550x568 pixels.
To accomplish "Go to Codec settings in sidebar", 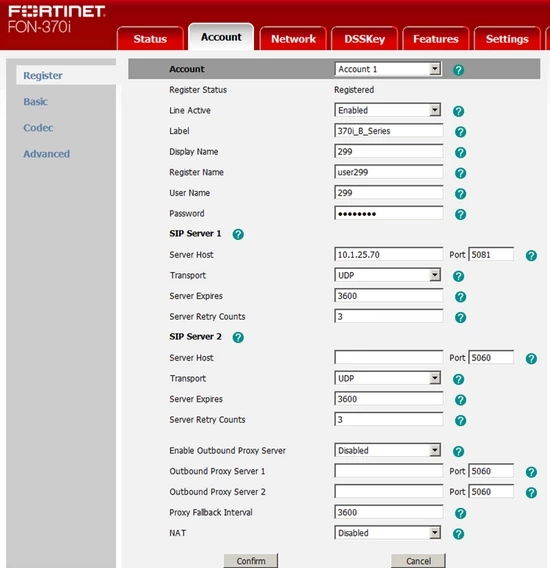I will [x=38, y=128].
